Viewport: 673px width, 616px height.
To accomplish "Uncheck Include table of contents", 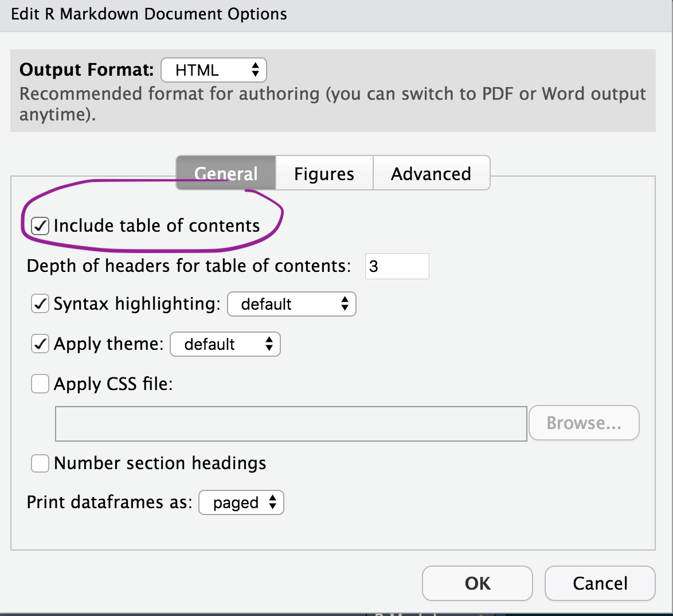I will click(39, 225).
